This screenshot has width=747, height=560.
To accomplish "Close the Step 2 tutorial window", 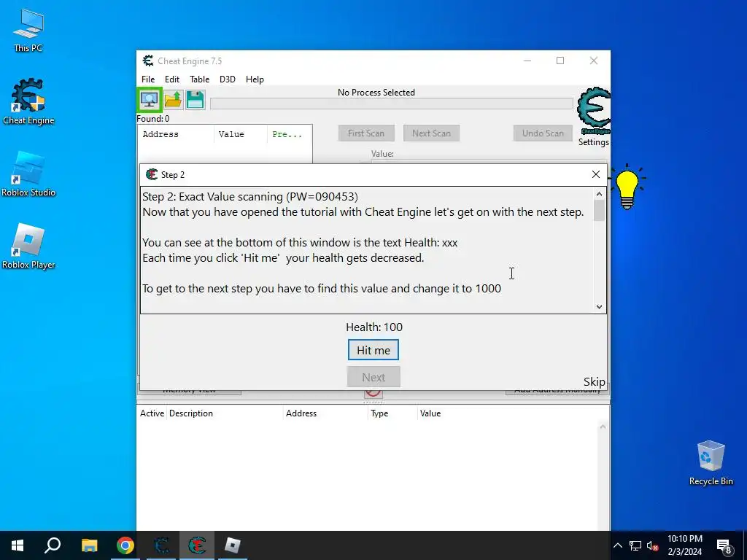I will [x=595, y=174].
